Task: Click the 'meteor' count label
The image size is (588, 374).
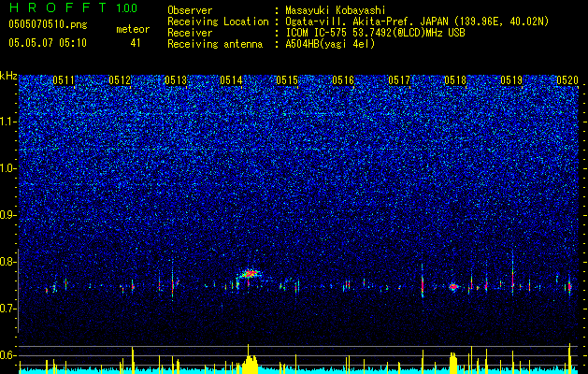Action: point(133,29)
